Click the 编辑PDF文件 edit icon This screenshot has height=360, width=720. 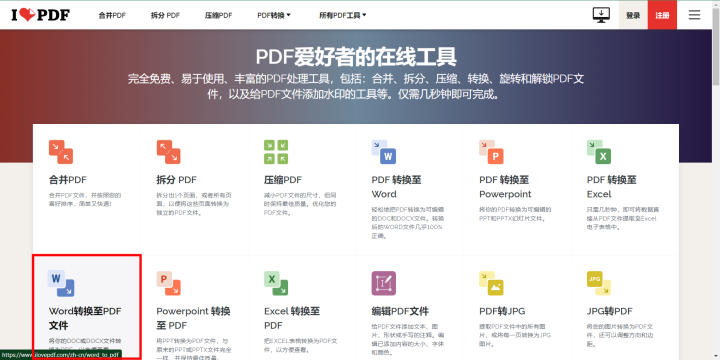[x=384, y=283]
